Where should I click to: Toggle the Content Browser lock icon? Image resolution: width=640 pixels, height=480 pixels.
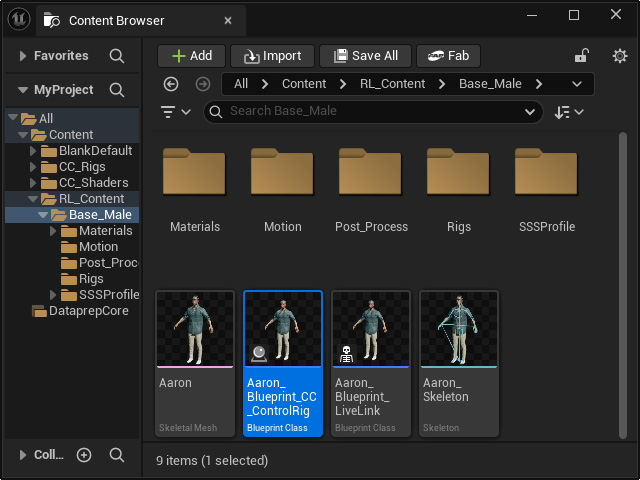582,56
